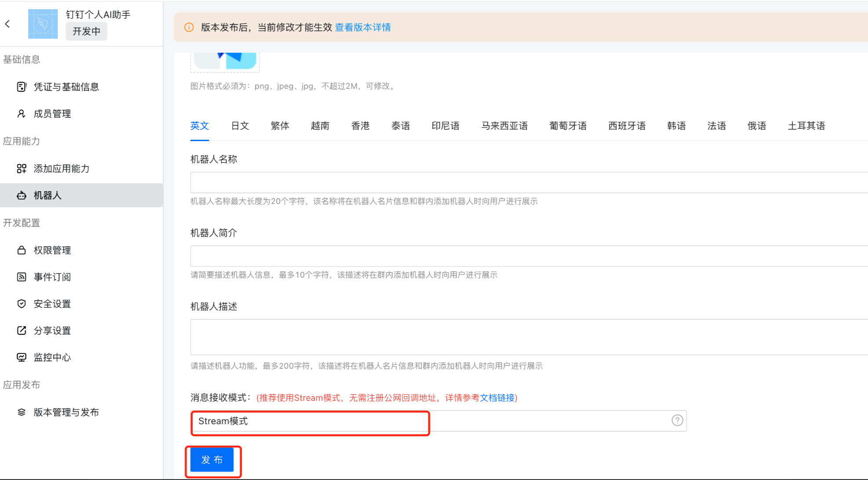
Task: Open 监控中心 monitoring center
Action: (x=52, y=357)
